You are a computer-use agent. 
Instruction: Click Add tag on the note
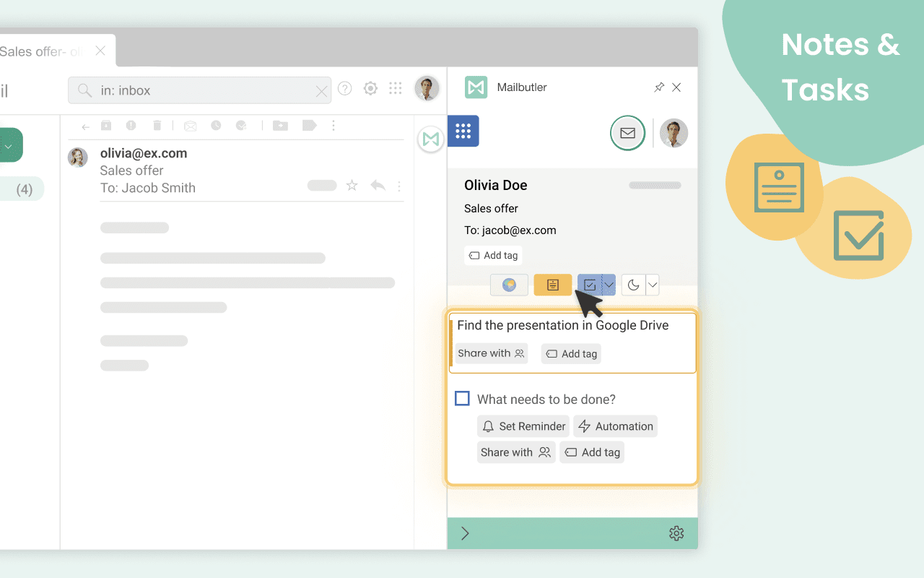[x=571, y=354]
